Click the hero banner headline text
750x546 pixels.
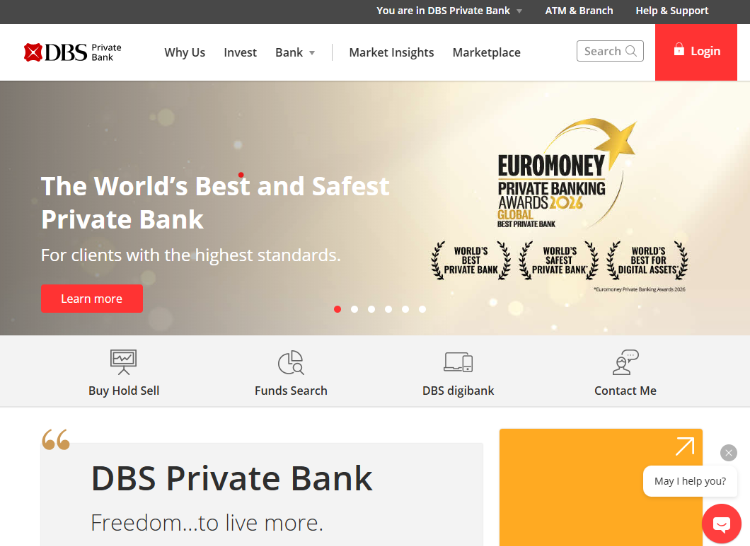[215, 203]
